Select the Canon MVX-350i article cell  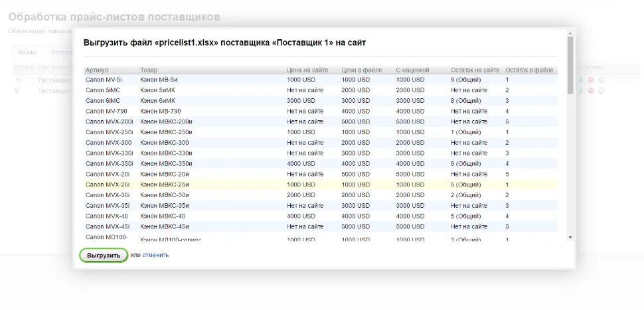pos(110,163)
